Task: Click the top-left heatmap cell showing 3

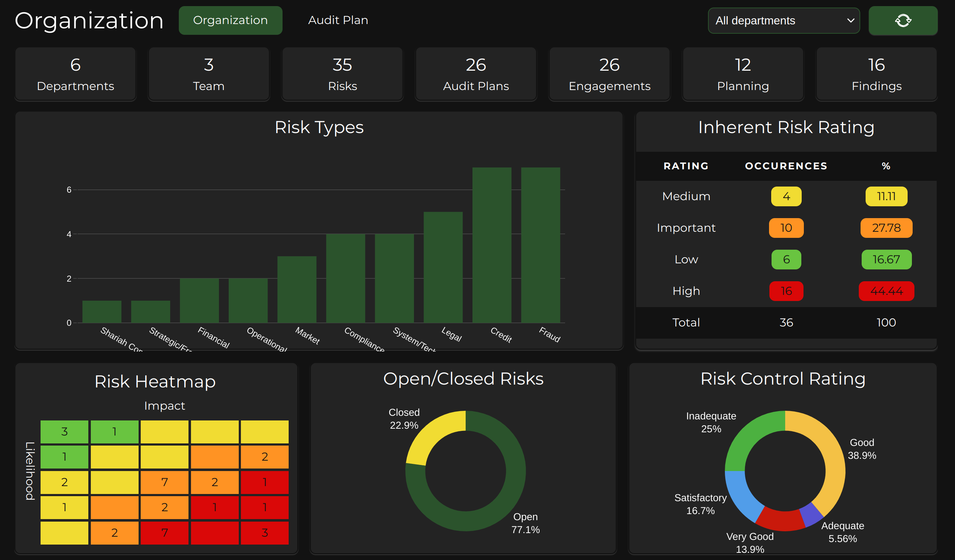Action: point(64,432)
